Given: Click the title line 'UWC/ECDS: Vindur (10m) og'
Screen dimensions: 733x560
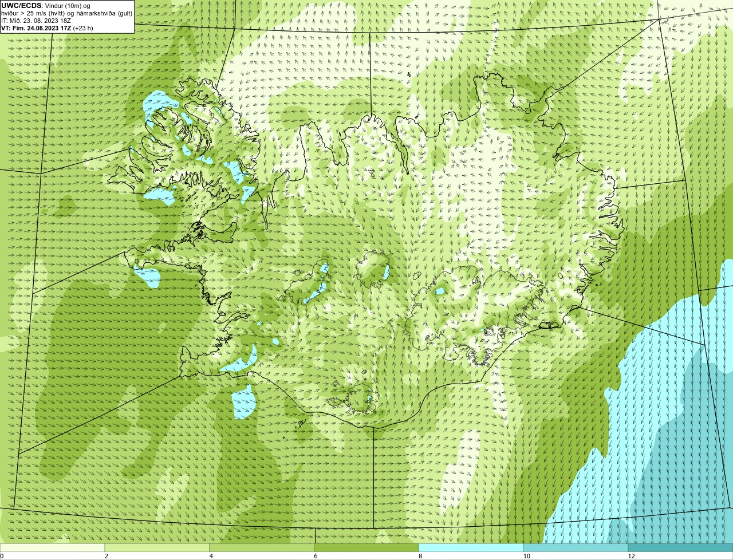Looking at the screenshot, I should pyautogui.click(x=46, y=6).
